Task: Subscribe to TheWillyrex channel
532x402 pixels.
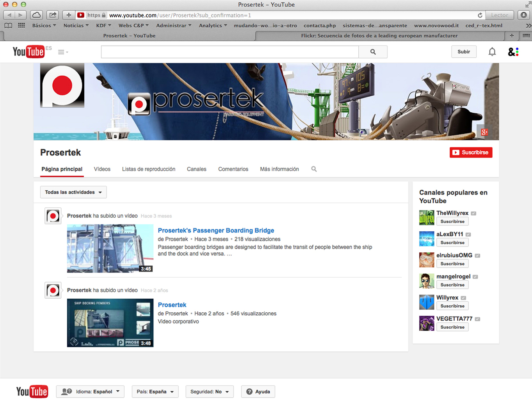Action: (x=452, y=221)
